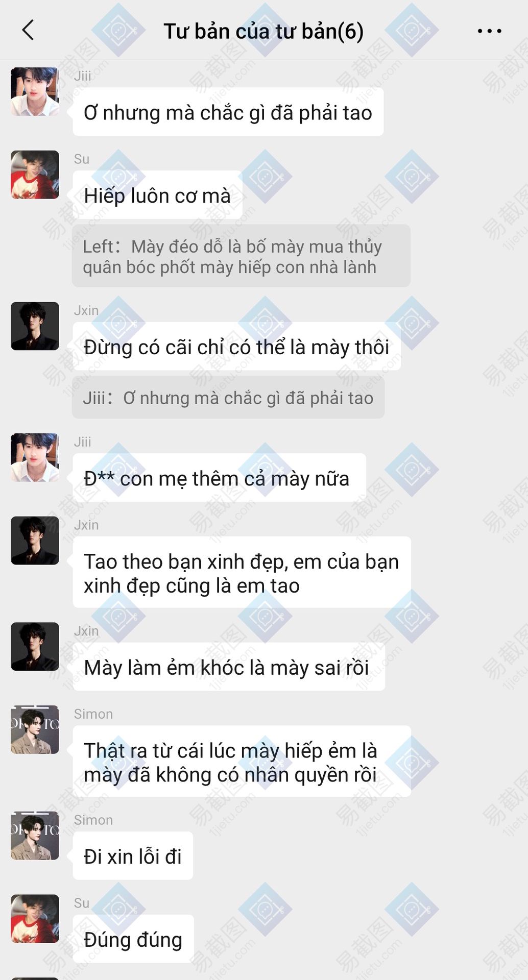Screen dimensions: 528x980
Task: Select message 'Đúng đúng' from Su
Action: pyautogui.click(x=133, y=939)
